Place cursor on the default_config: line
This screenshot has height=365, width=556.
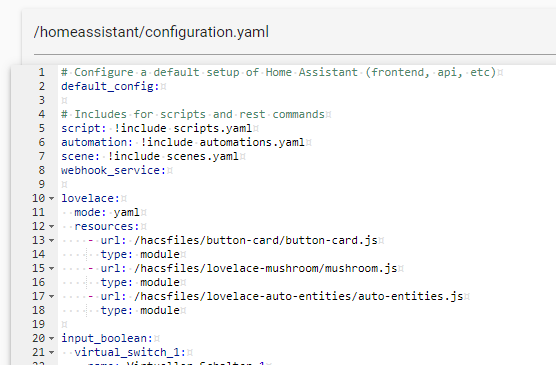110,86
